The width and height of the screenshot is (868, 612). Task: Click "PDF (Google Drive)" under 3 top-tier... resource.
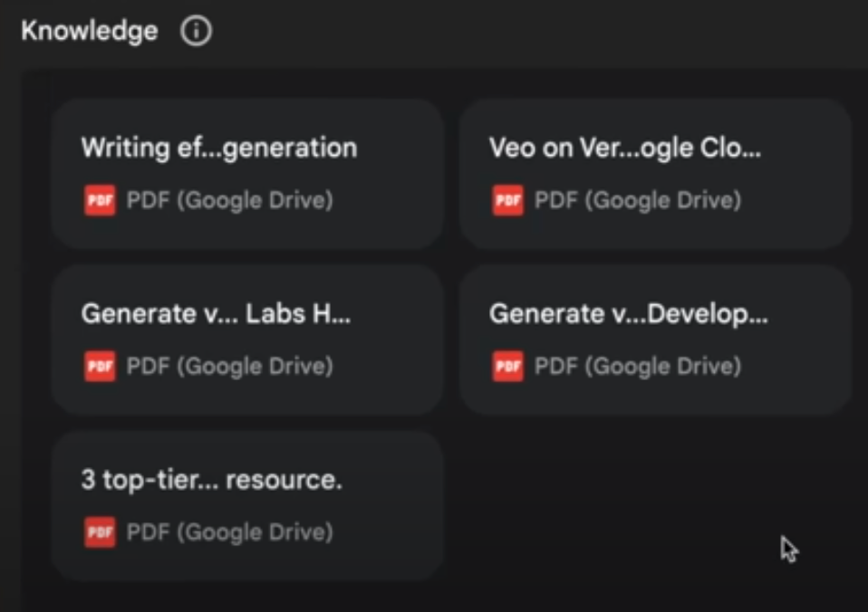(229, 532)
